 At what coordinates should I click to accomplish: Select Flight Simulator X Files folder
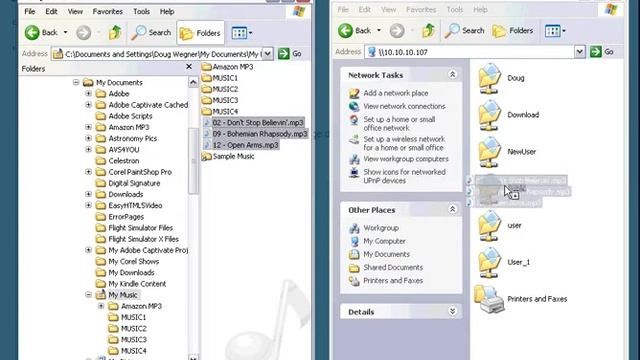[x=143, y=239]
